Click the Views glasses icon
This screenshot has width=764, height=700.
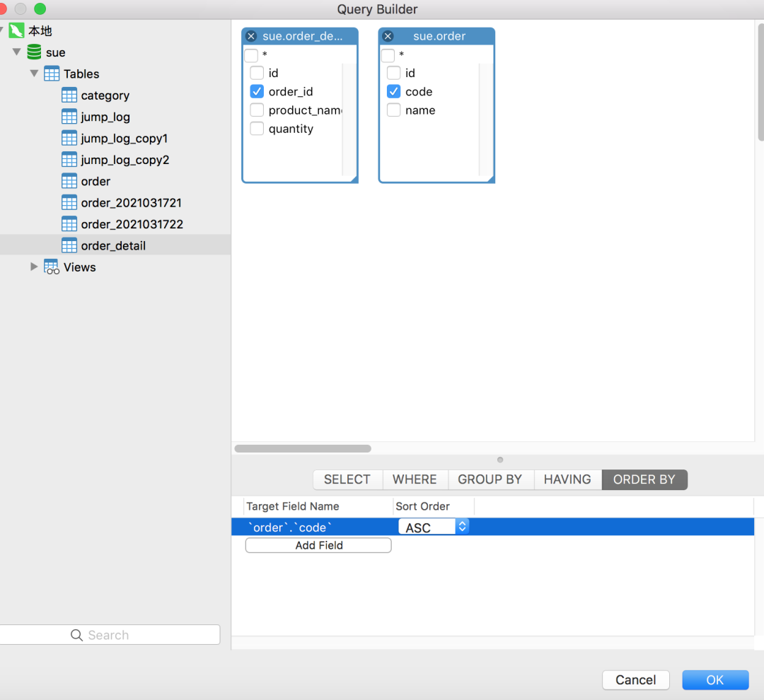pyautogui.click(x=52, y=267)
